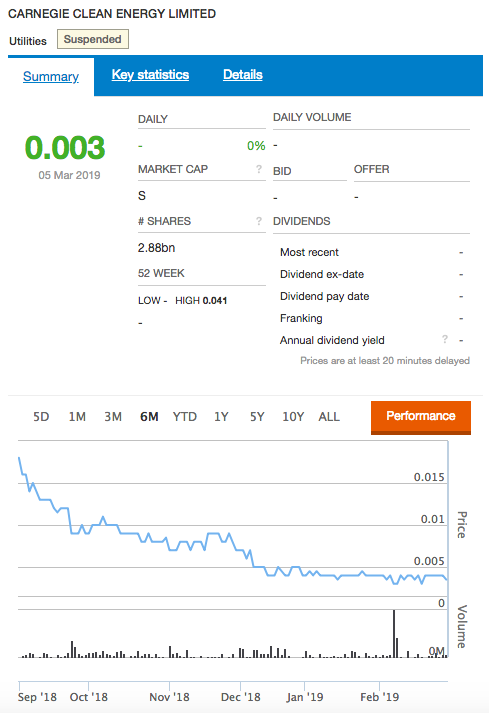Click the OFFER column heading

point(372,169)
